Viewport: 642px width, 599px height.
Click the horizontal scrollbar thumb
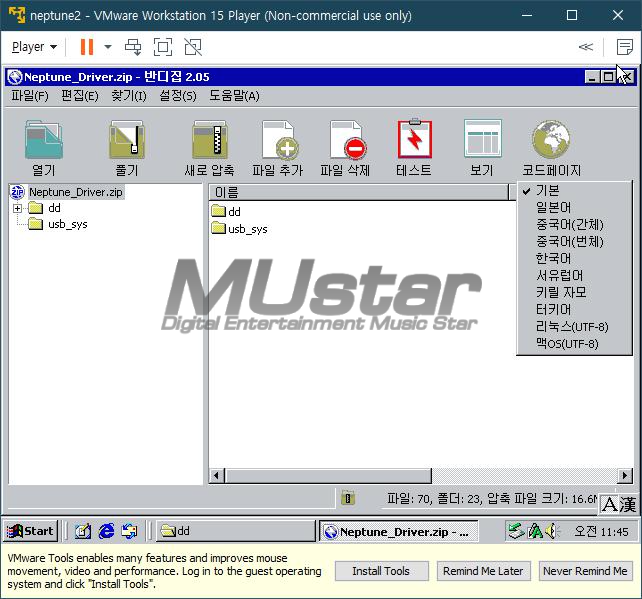coord(328,476)
